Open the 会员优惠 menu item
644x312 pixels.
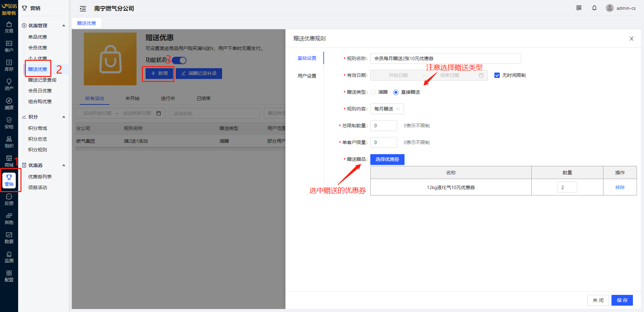click(x=38, y=48)
